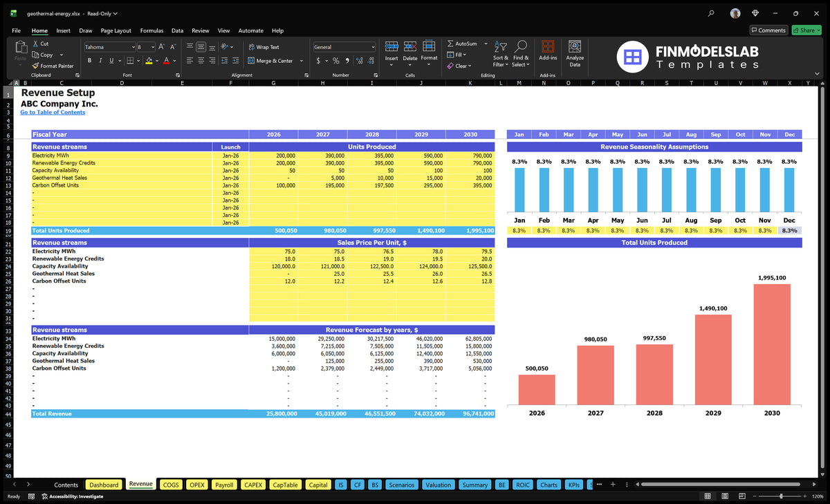
Task: Open the Comments pane button
Action: 768,30
